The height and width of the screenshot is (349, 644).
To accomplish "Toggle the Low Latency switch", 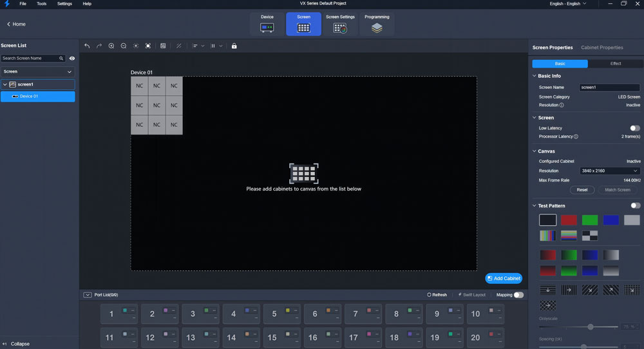I will [635, 128].
